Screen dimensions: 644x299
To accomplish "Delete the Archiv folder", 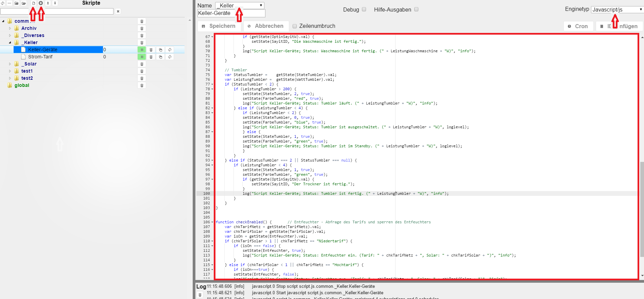I will click(142, 29).
